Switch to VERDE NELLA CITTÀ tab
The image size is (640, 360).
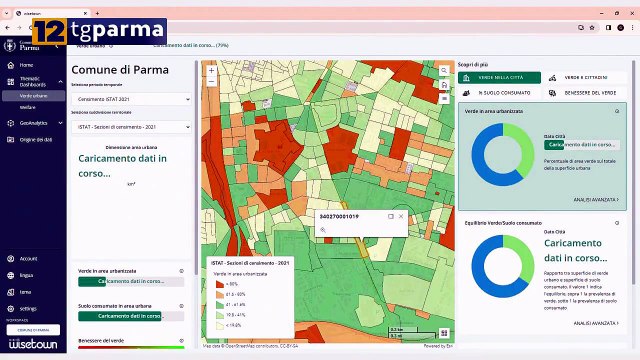tap(499, 78)
